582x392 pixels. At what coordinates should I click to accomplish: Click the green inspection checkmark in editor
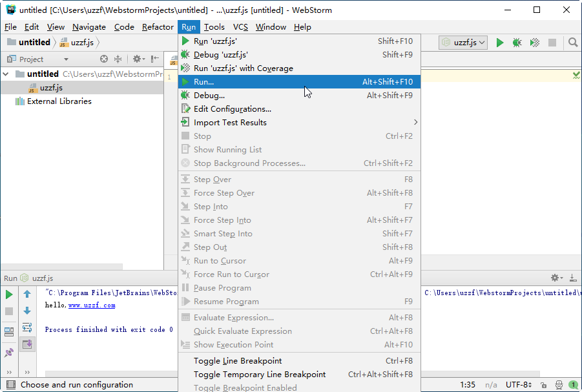pyautogui.click(x=576, y=76)
